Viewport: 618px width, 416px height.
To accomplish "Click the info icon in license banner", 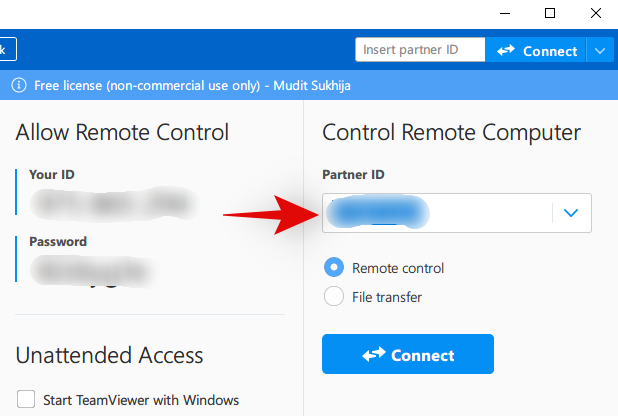I will 19,85.
